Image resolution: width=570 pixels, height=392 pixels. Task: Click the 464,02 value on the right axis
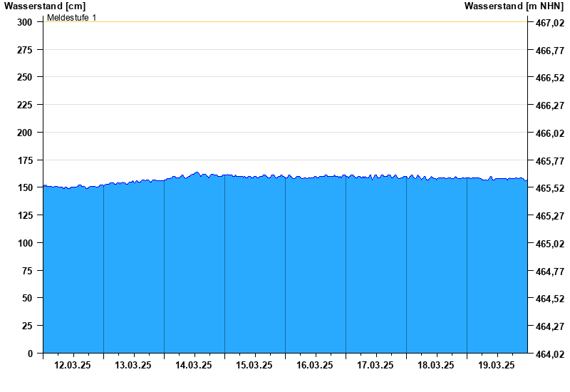click(550, 354)
